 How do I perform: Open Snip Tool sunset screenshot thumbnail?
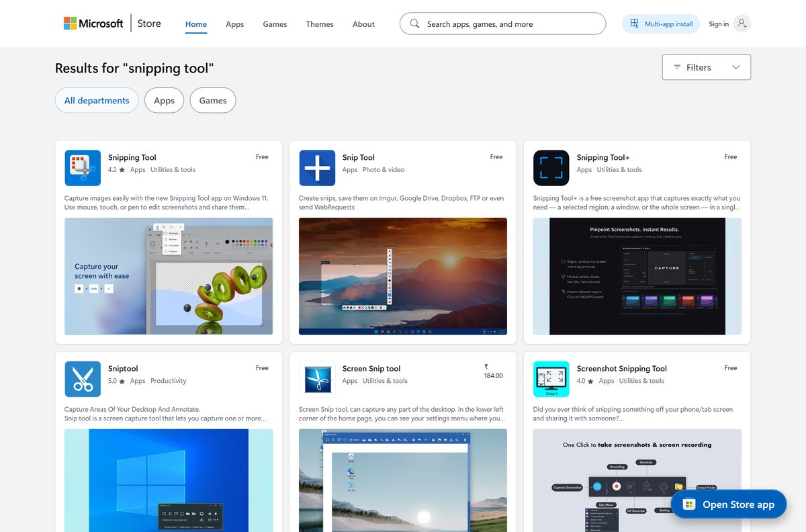coord(403,276)
